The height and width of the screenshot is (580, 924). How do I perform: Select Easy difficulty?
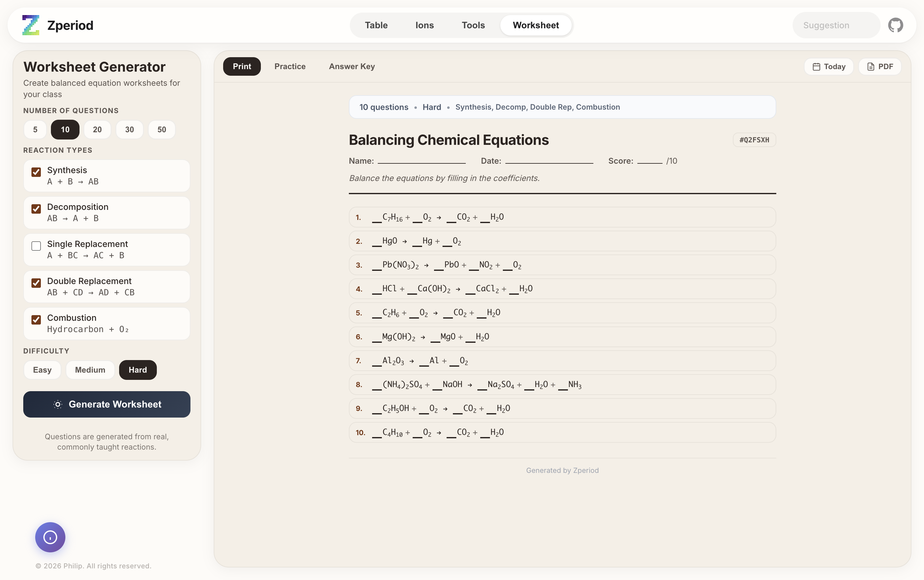pyautogui.click(x=42, y=369)
